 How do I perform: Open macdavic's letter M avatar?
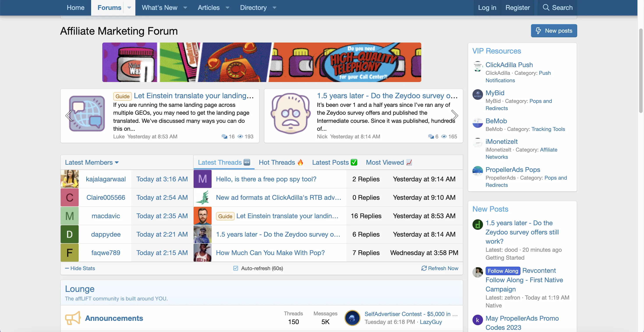[x=69, y=216]
